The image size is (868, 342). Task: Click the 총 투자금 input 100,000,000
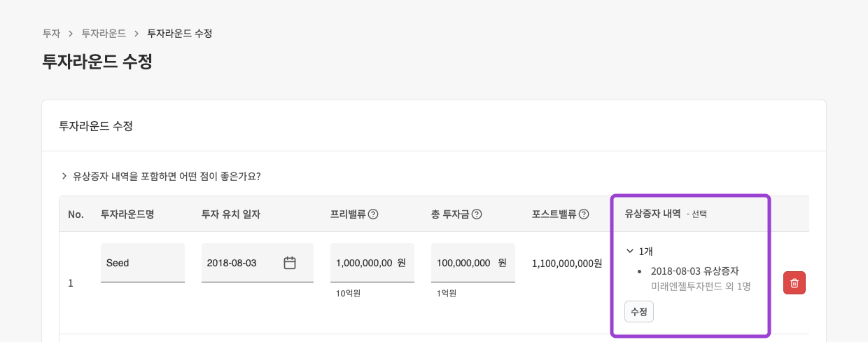coord(463,263)
